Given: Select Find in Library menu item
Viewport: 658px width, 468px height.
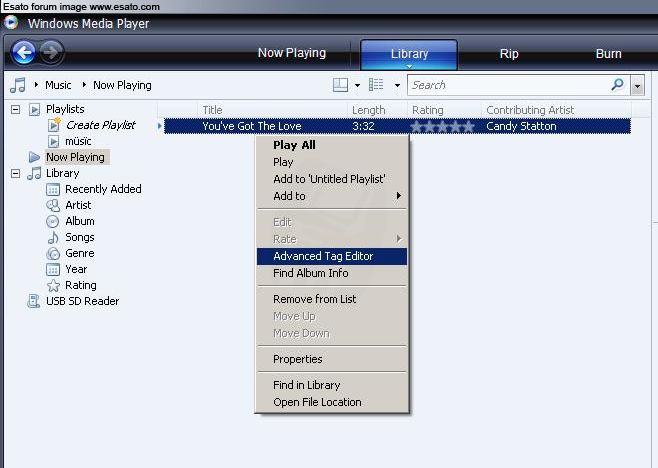Looking at the screenshot, I should pos(332,385).
